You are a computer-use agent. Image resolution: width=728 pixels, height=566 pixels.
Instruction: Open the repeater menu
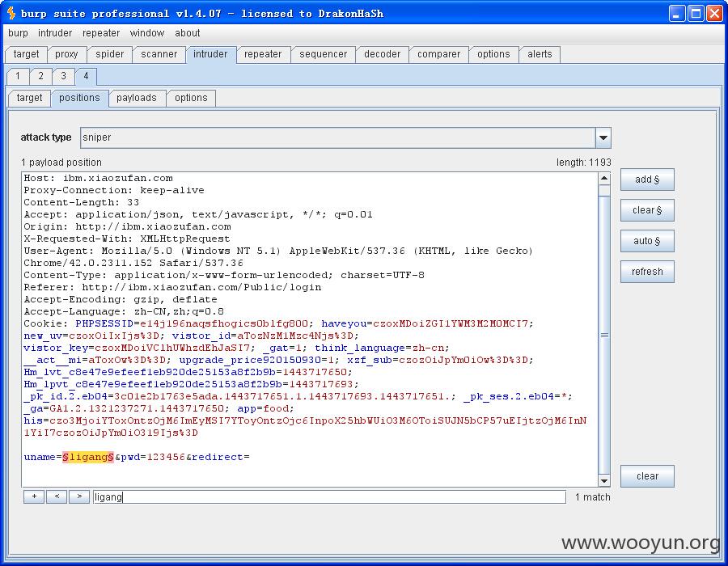tap(101, 33)
